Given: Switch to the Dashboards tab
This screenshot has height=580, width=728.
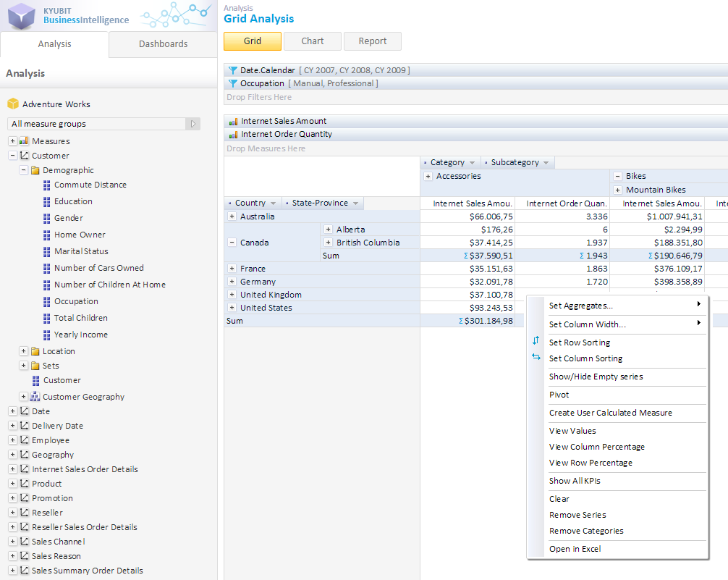Looking at the screenshot, I should (163, 44).
